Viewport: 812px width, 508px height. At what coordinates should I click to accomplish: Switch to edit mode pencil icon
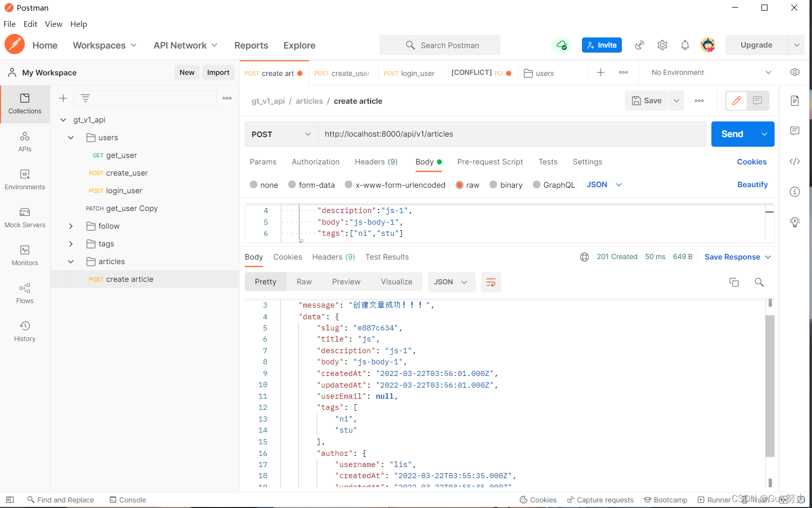tap(737, 101)
